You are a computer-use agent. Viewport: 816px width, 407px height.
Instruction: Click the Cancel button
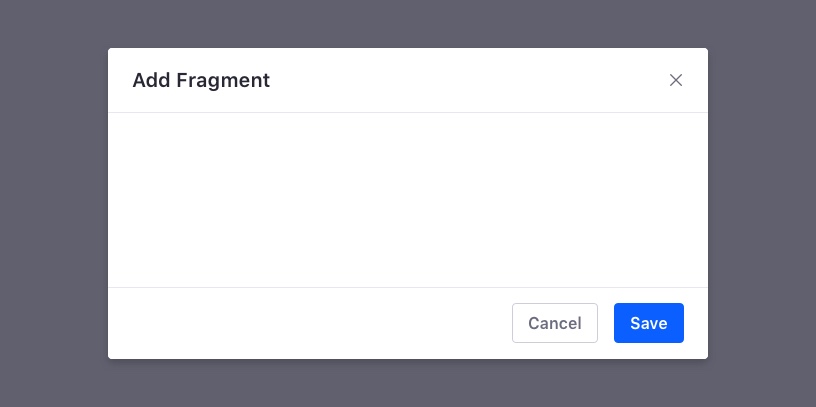[x=554, y=323]
